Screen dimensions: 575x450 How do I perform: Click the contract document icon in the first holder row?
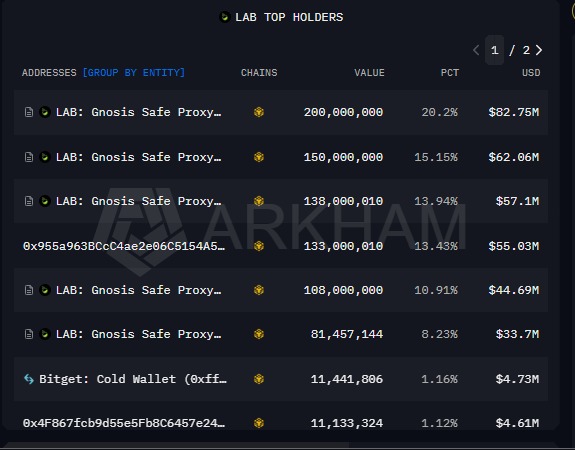click(29, 112)
